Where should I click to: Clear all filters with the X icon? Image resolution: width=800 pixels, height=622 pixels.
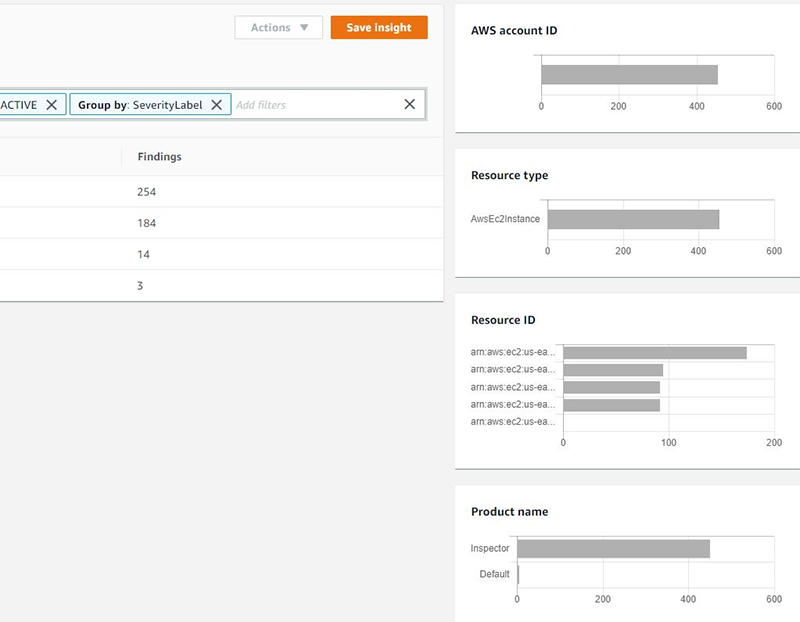point(409,104)
